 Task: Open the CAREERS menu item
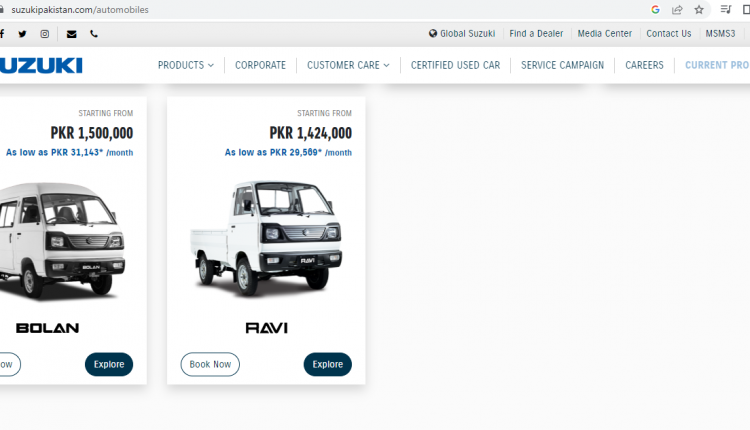point(644,65)
